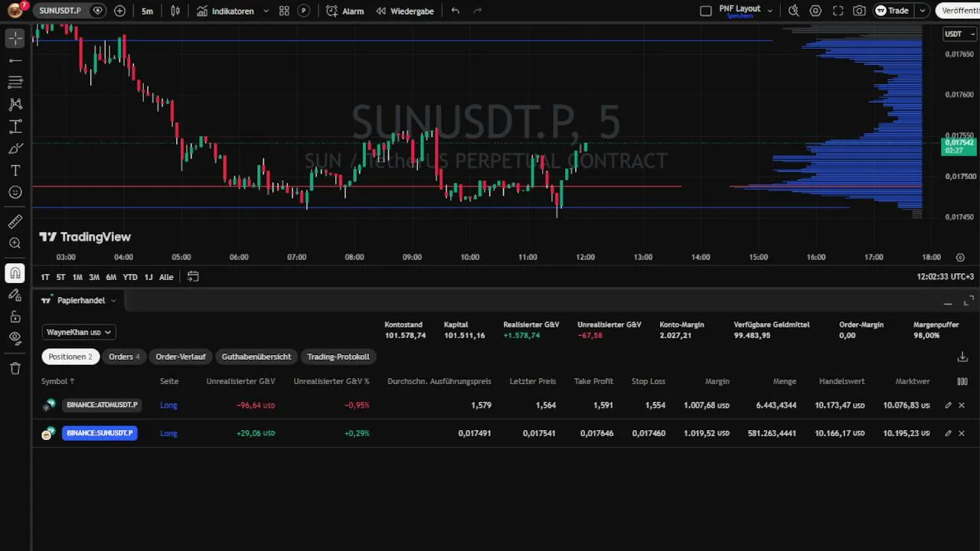Viewport: 980px width, 551px height.
Task: Open the Fibonacci tools group
Action: [15, 82]
